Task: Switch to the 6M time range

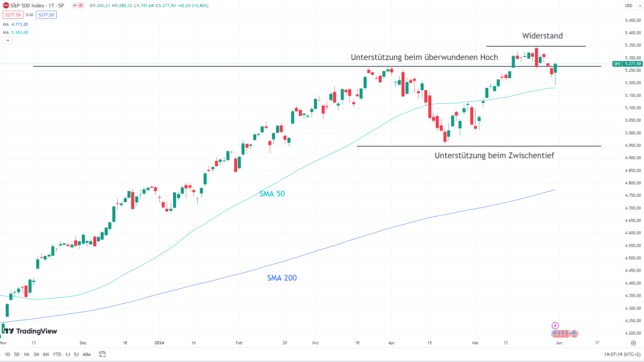Action: coord(46,354)
